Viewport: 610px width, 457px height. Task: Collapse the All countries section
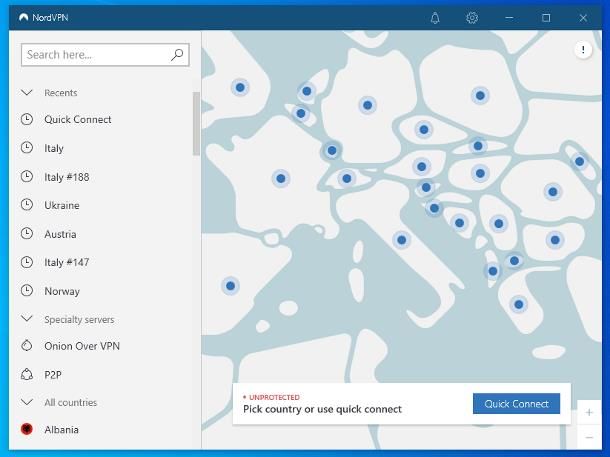click(x=27, y=402)
